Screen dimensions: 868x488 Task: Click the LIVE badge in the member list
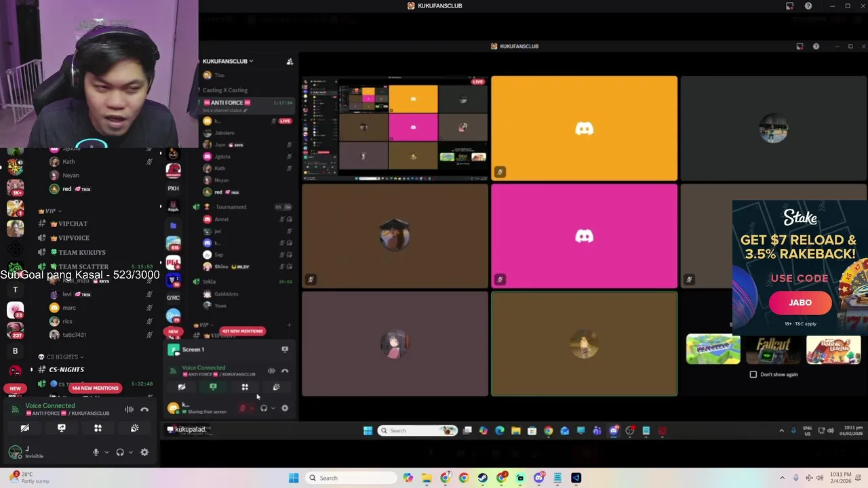[x=285, y=121]
